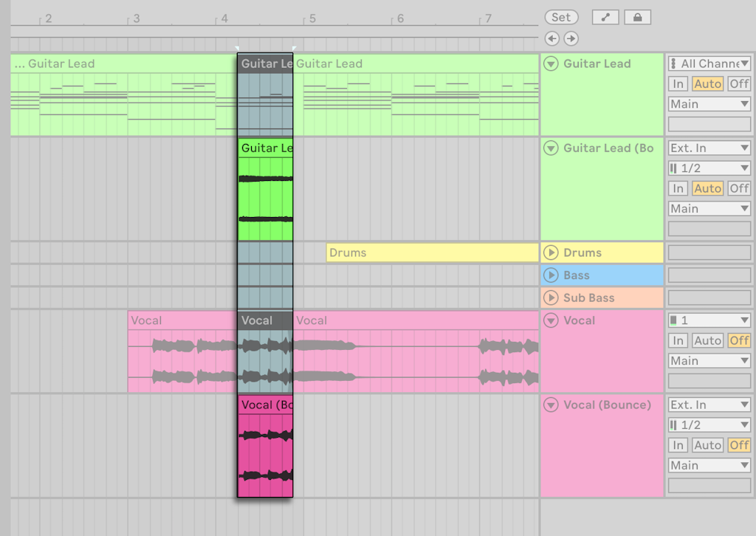Set Guitar Lead monitor to Auto
The image size is (756, 536).
coord(707,84)
